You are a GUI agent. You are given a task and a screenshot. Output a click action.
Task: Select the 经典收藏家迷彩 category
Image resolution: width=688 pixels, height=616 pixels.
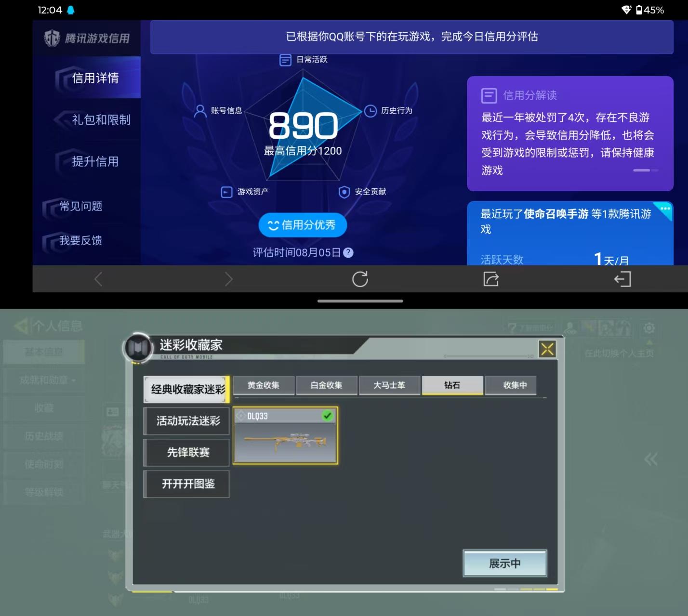coord(187,389)
